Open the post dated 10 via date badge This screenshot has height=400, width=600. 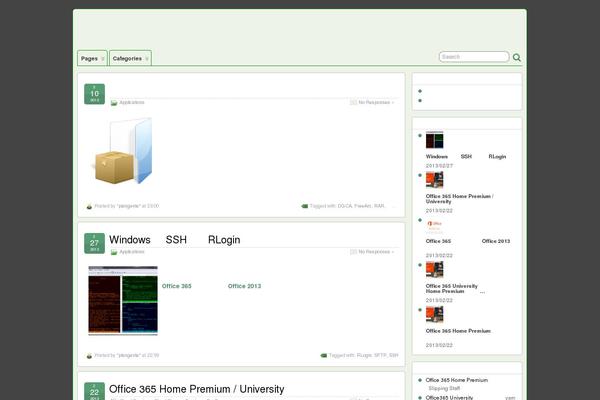[95, 94]
